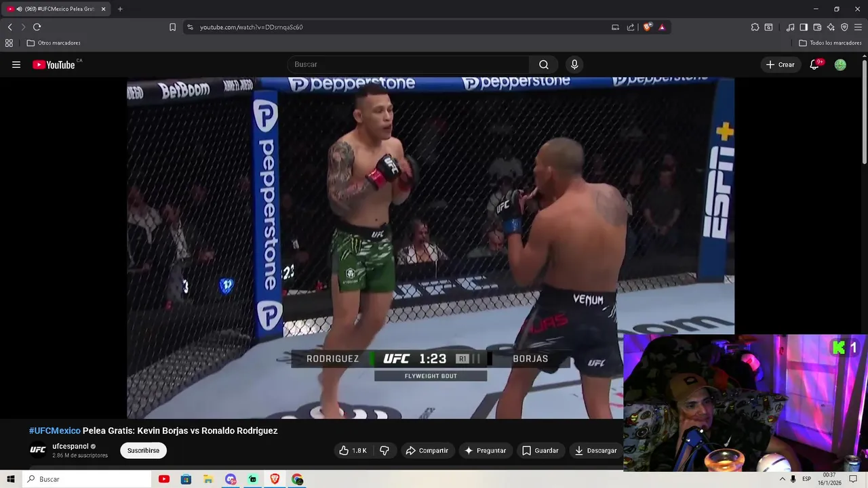Open YouTube app in the taskbar

(x=163, y=479)
